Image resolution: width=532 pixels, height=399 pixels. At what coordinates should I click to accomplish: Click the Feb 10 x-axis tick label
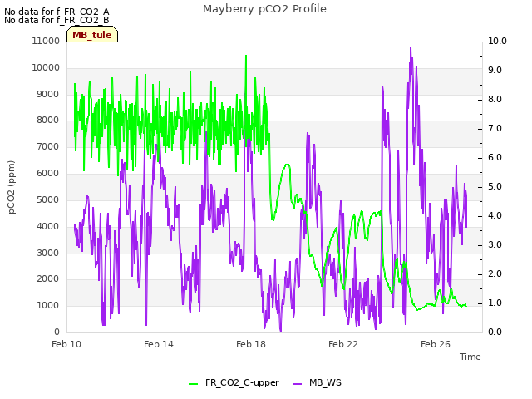pyautogui.click(x=66, y=344)
